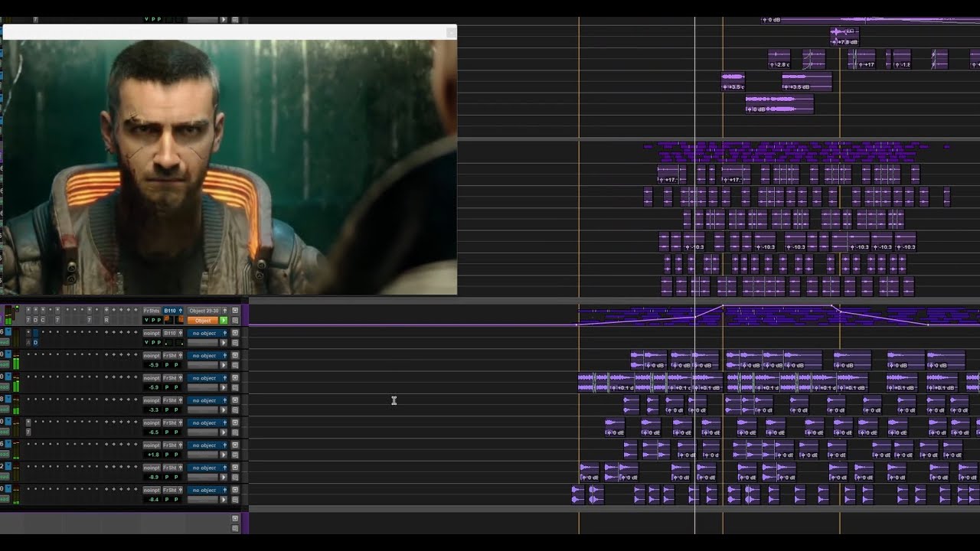
Task: Click the play arrow in the -3.3 volume track
Action: 224,410
